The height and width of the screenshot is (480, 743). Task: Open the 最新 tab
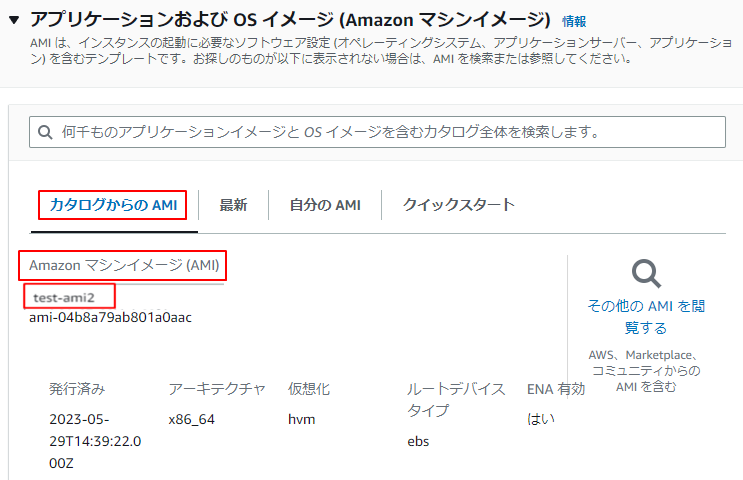233,205
